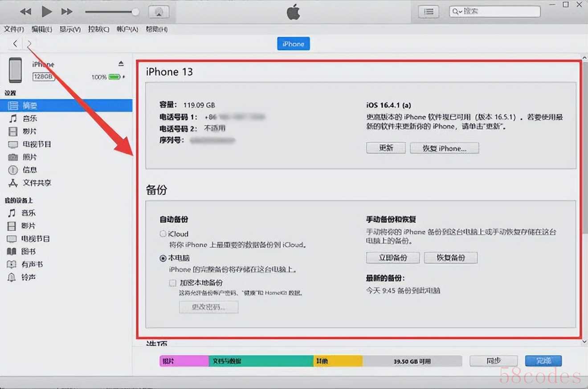This screenshot has height=389, width=588.
Task: Go back with the left chevron
Action: [x=15, y=44]
